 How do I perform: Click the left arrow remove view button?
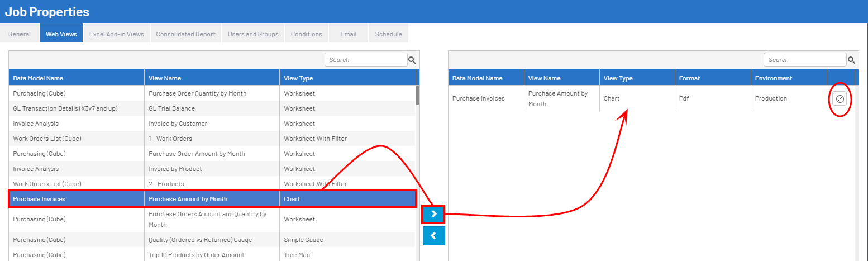point(433,236)
